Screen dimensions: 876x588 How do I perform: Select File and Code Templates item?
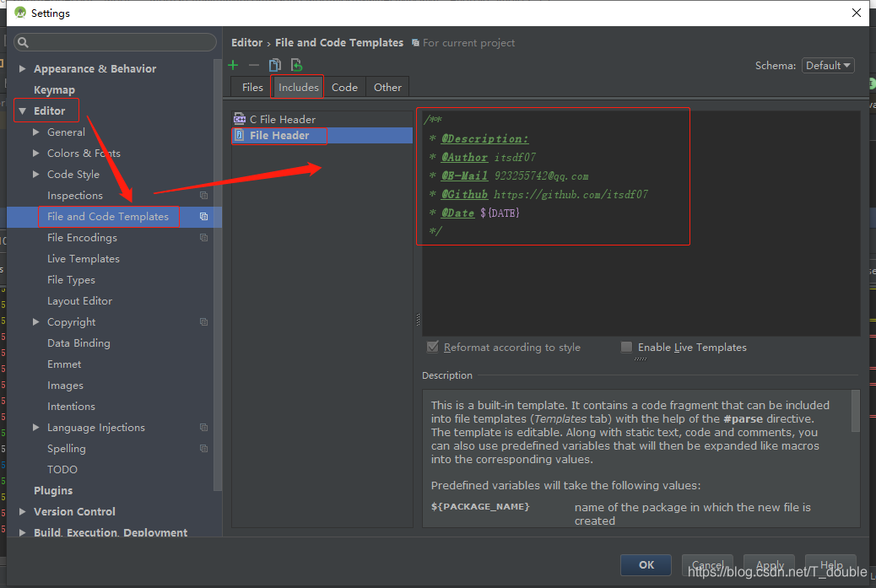108,217
